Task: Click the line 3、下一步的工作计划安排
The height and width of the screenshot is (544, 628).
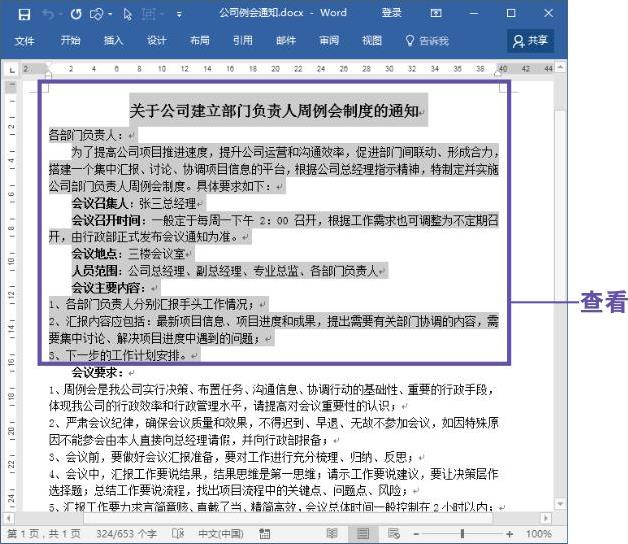Action: tap(118, 355)
